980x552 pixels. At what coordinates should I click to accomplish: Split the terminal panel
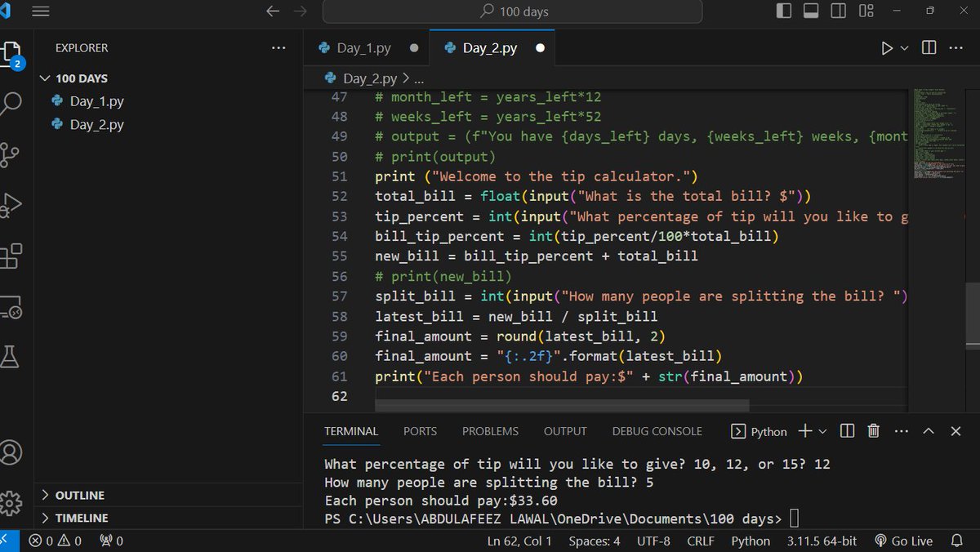click(x=847, y=431)
